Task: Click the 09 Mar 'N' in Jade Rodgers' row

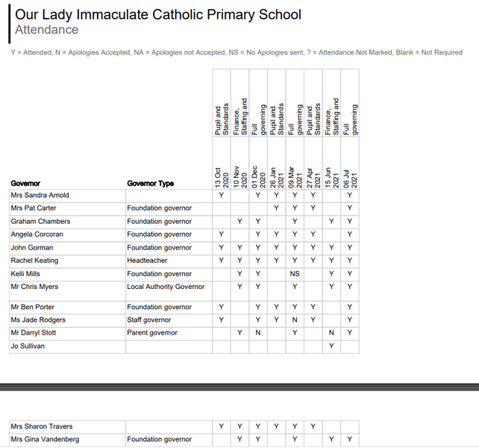Action: point(295,320)
